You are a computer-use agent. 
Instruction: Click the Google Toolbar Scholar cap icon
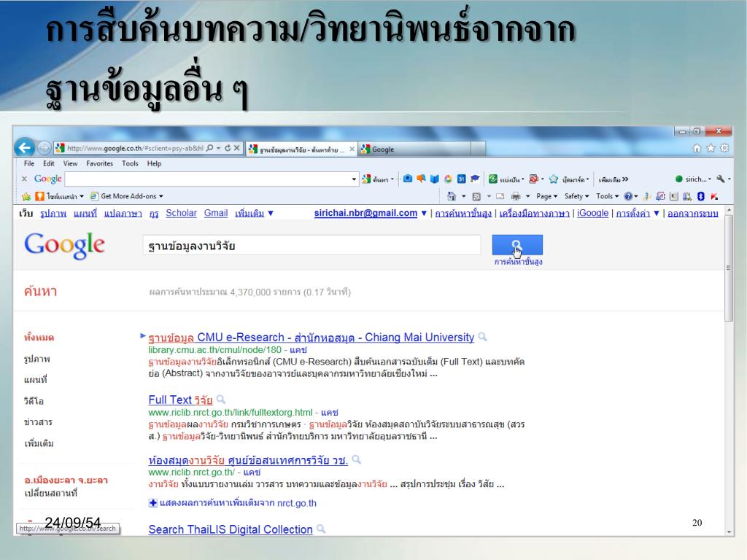[475, 179]
